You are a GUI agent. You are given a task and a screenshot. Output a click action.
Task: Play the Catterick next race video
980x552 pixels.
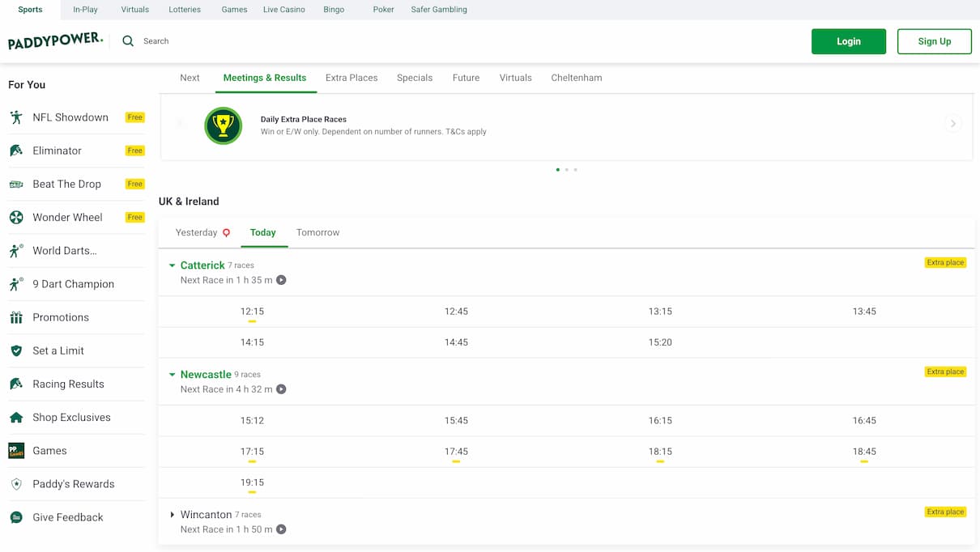pos(280,280)
